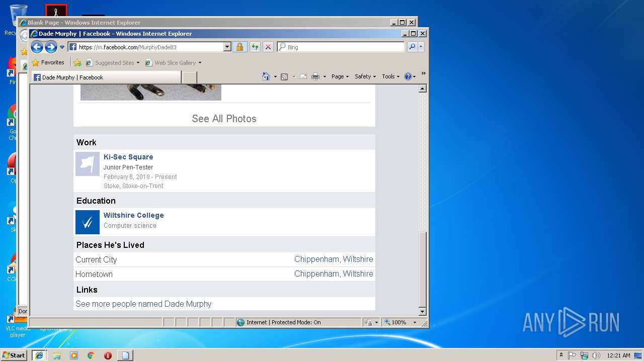Screen dimensions: 644x362
Task: Click Internet Explorer taskbar icon
Action: [x=39, y=355]
